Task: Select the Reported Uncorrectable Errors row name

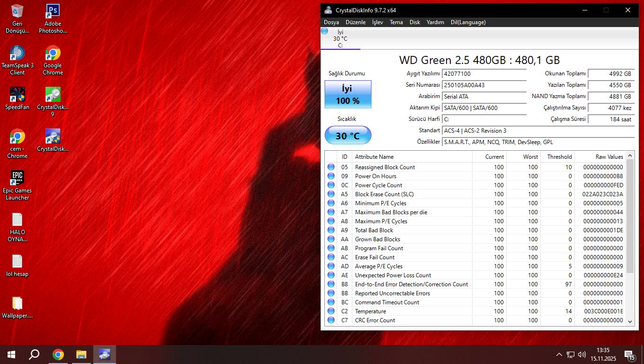Action: pyautogui.click(x=393, y=293)
